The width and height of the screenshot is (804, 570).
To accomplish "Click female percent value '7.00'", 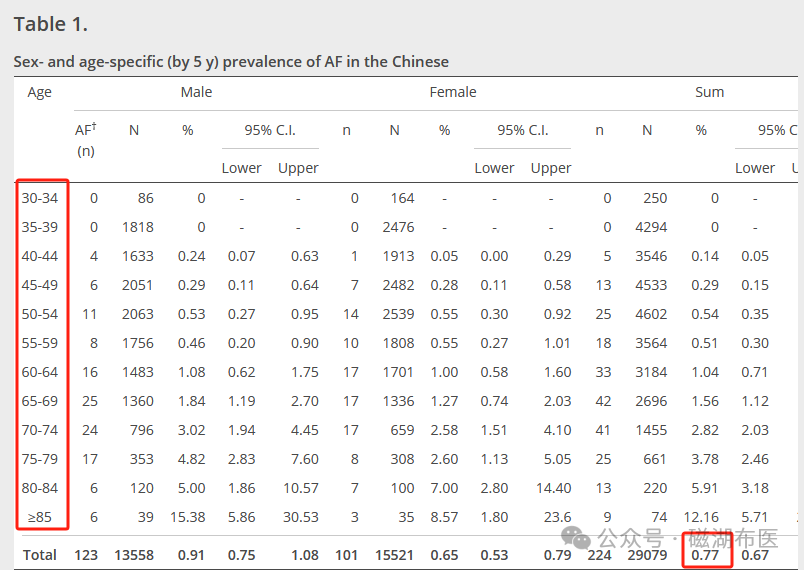I will [445, 487].
